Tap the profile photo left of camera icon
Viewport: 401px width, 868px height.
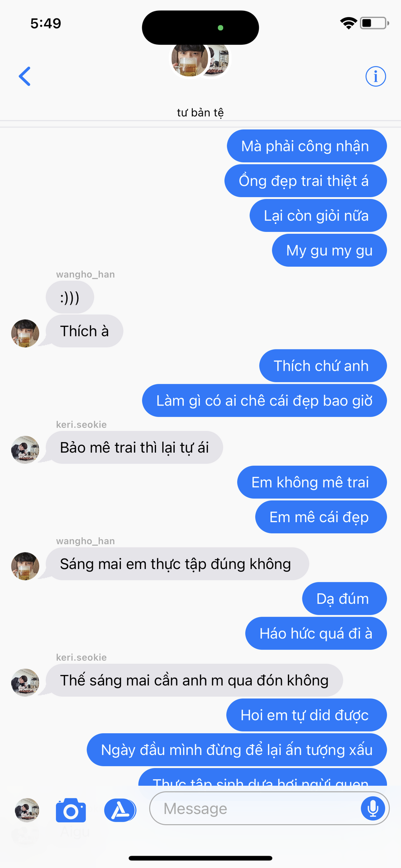pyautogui.click(x=27, y=810)
